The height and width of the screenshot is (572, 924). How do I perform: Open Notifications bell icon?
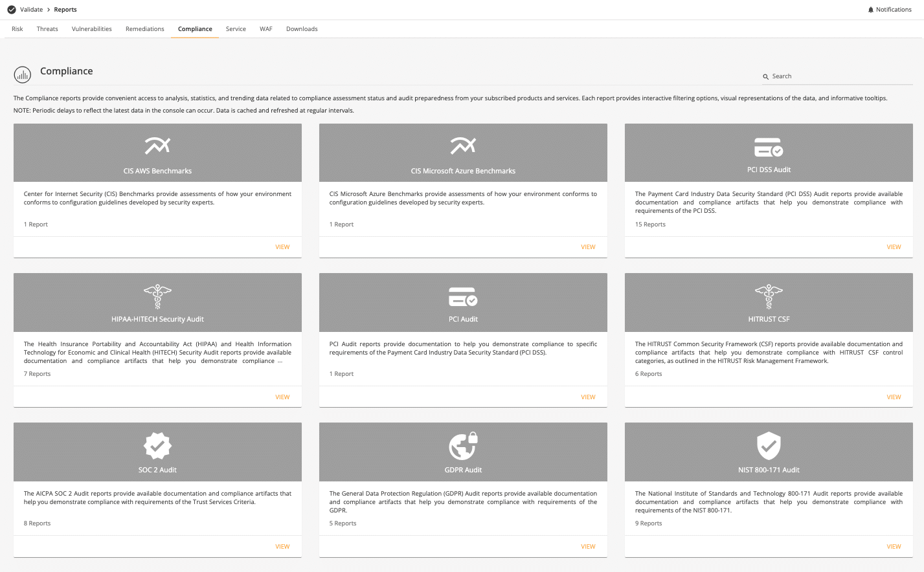click(871, 10)
